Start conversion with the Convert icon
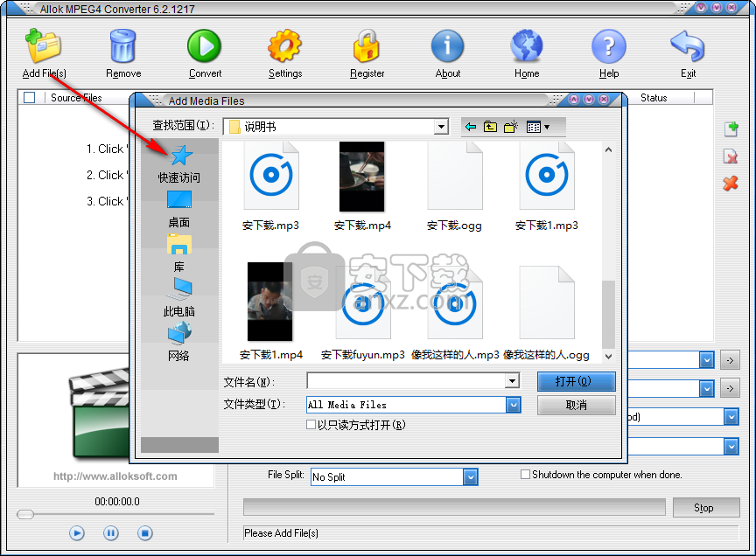Screen dimensions: 756x556 (x=205, y=46)
